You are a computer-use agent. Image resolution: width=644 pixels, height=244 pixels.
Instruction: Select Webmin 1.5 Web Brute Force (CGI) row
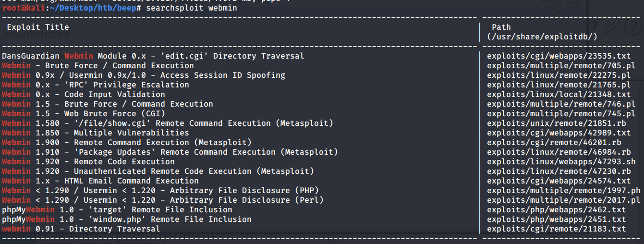[83, 114]
